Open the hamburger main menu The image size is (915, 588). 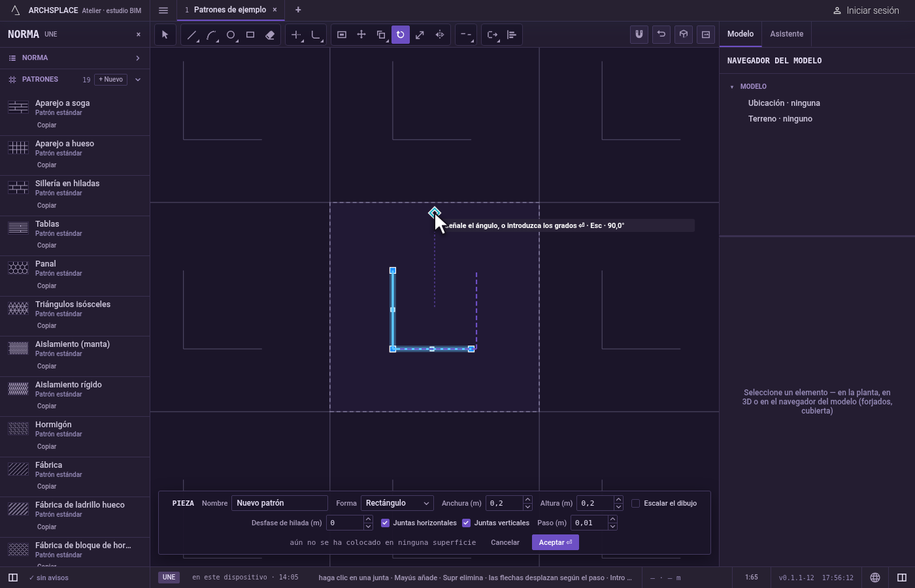(163, 10)
